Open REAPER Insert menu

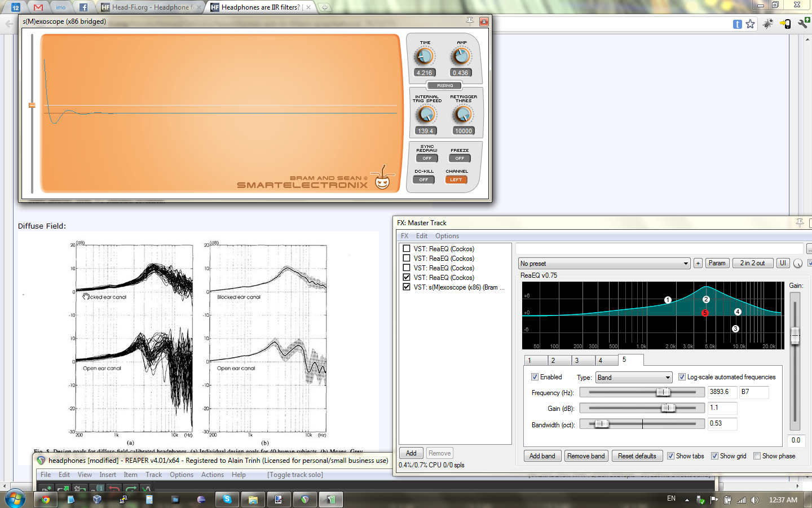(x=108, y=475)
